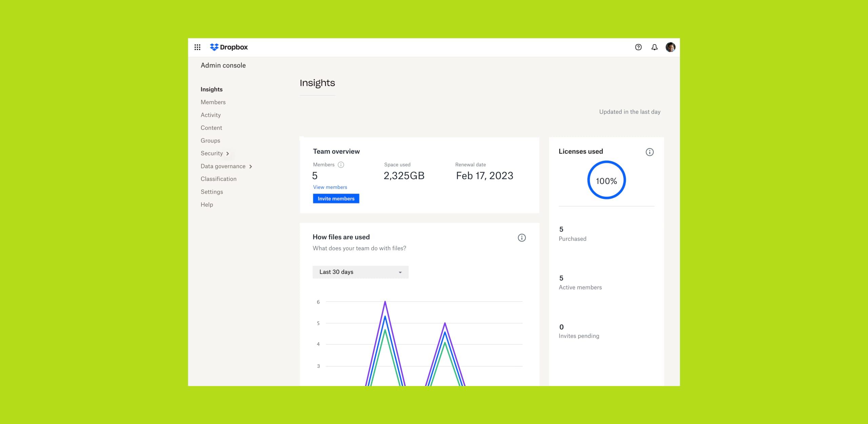Viewport: 868px width, 424px height.
Task: Go to Members in sidebar
Action: [x=213, y=102]
